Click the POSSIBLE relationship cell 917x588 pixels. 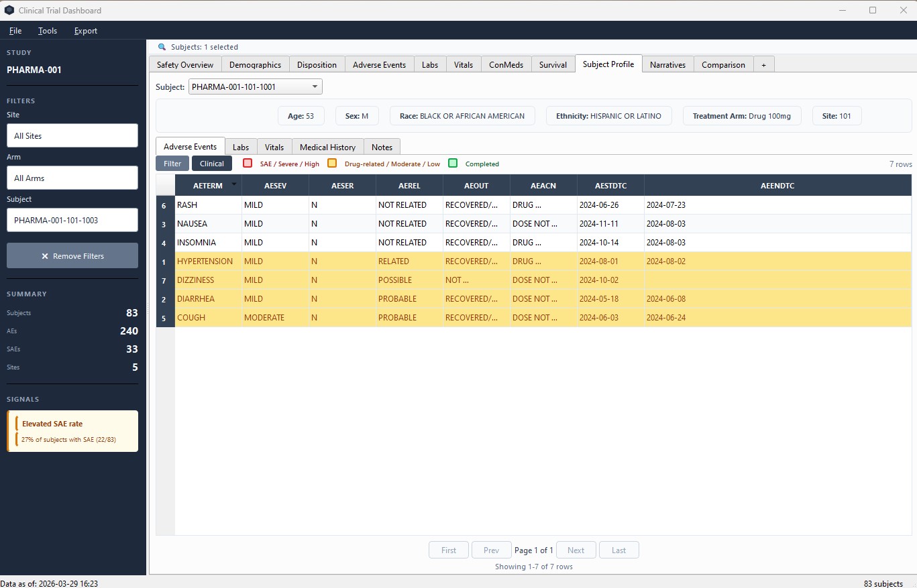click(410, 280)
